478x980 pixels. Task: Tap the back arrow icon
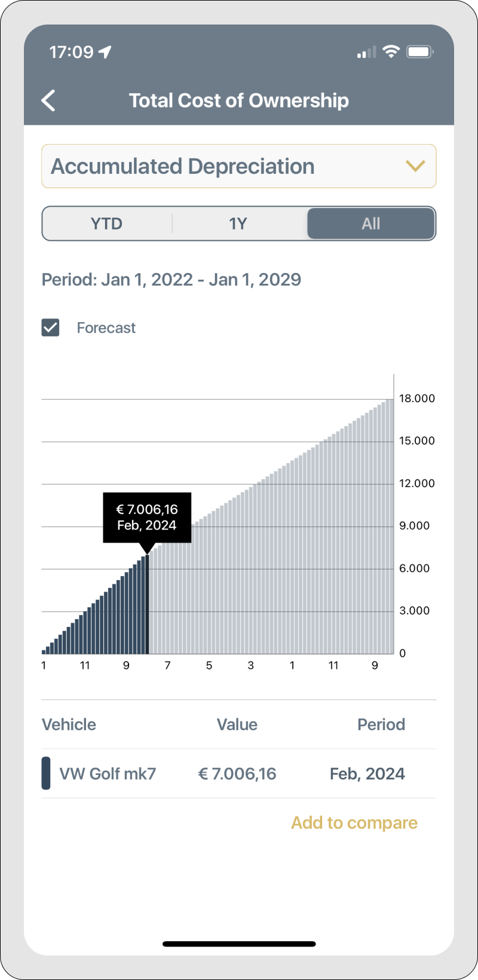[48, 100]
